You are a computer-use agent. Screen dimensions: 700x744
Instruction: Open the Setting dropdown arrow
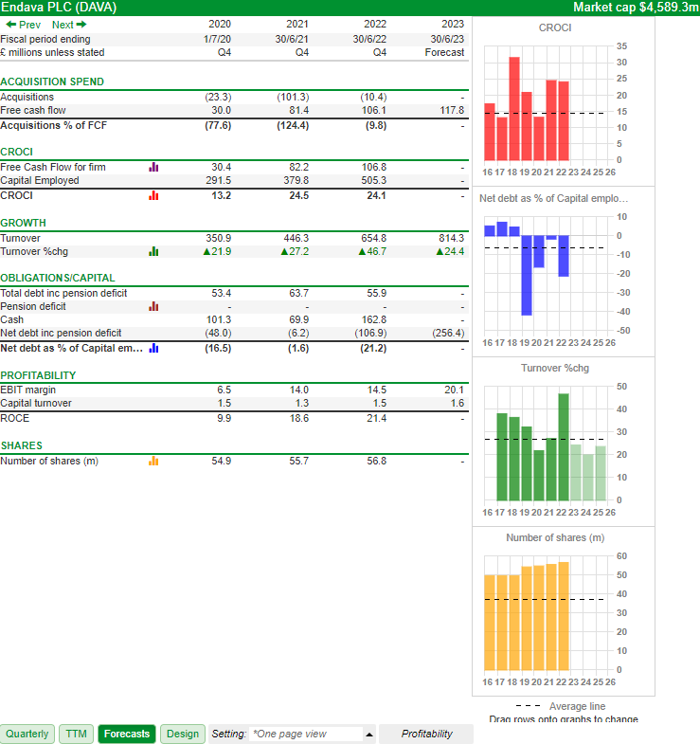point(369,735)
